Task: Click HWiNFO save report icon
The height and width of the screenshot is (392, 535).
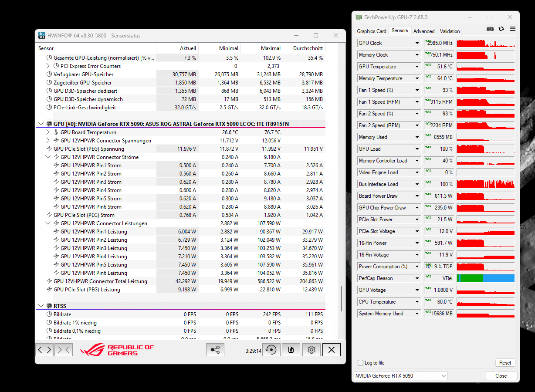Action: pos(291,349)
